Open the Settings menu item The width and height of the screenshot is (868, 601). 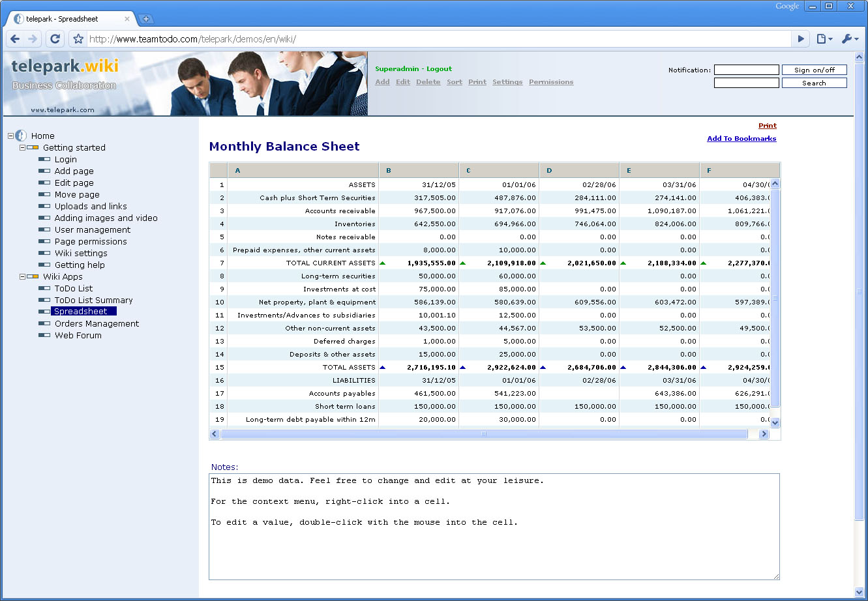coord(507,82)
